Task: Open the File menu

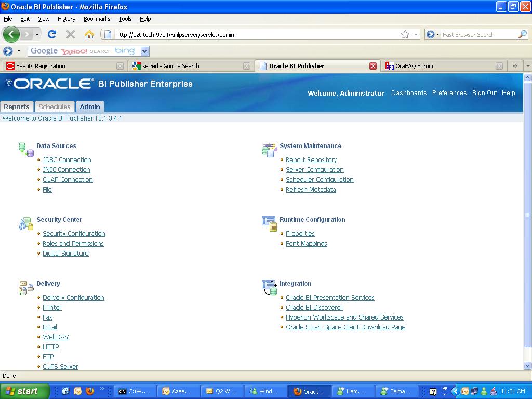Action: click(x=8, y=19)
